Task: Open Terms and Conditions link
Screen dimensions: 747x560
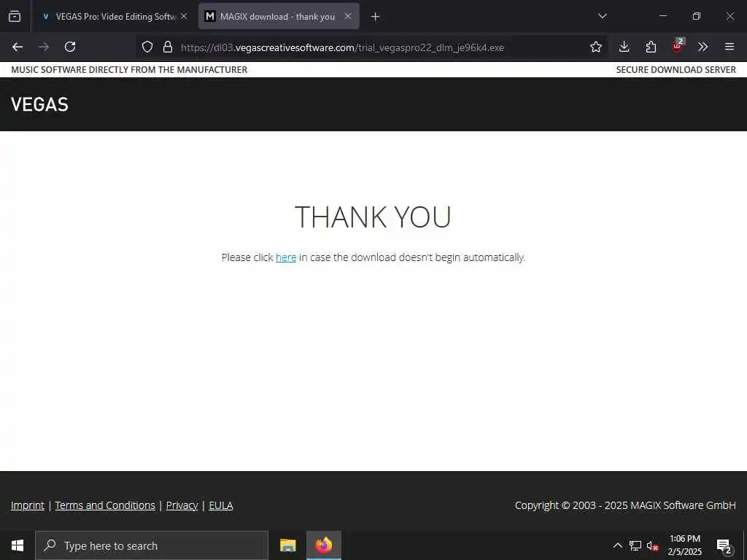Action: pos(105,505)
